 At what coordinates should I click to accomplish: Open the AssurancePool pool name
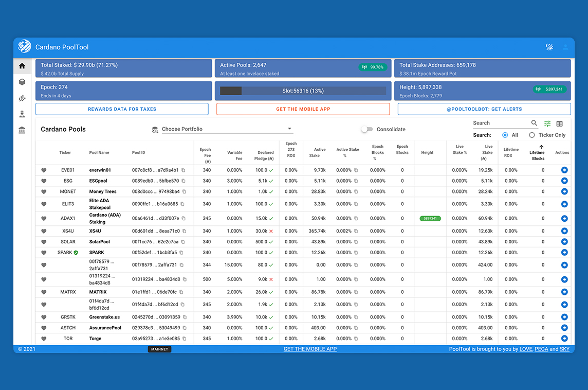[105, 328]
